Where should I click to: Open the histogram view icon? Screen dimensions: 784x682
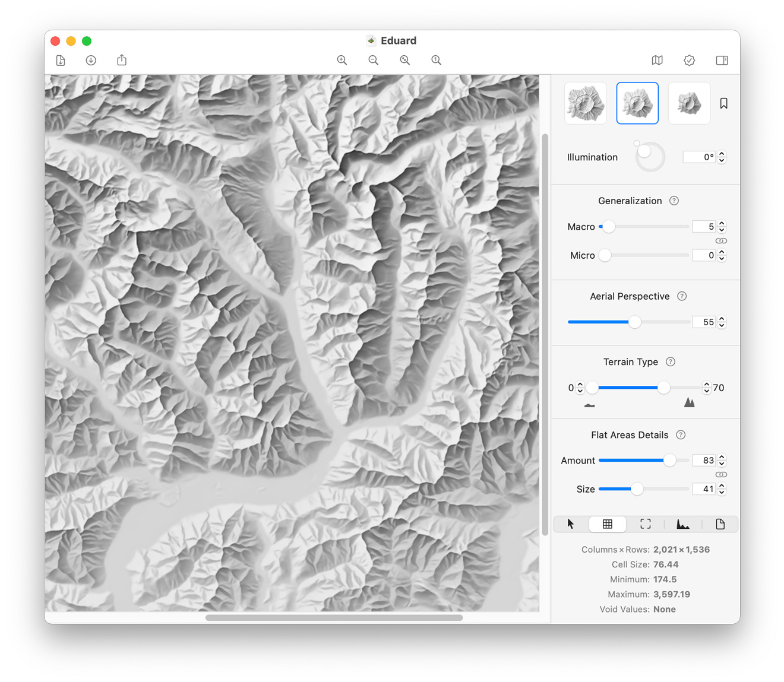pos(683,524)
